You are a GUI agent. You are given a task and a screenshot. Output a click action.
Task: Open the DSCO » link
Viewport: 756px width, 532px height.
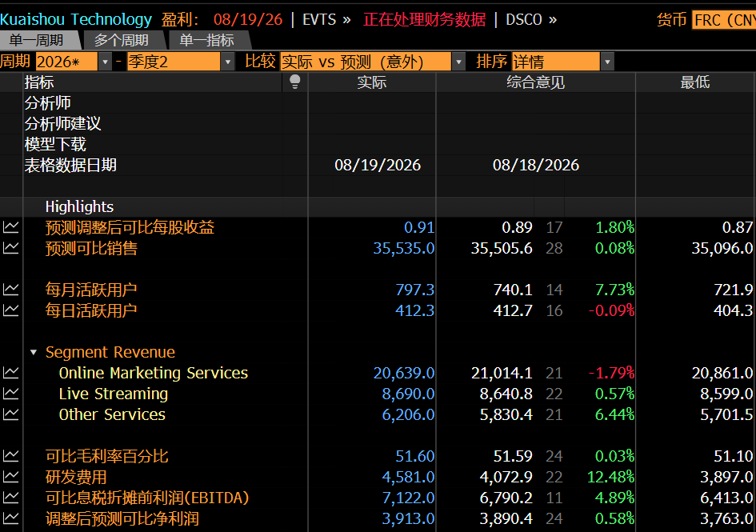(x=531, y=20)
